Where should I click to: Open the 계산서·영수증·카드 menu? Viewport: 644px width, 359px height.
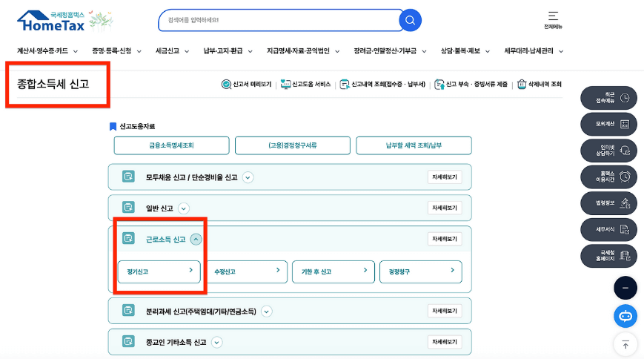47,51
